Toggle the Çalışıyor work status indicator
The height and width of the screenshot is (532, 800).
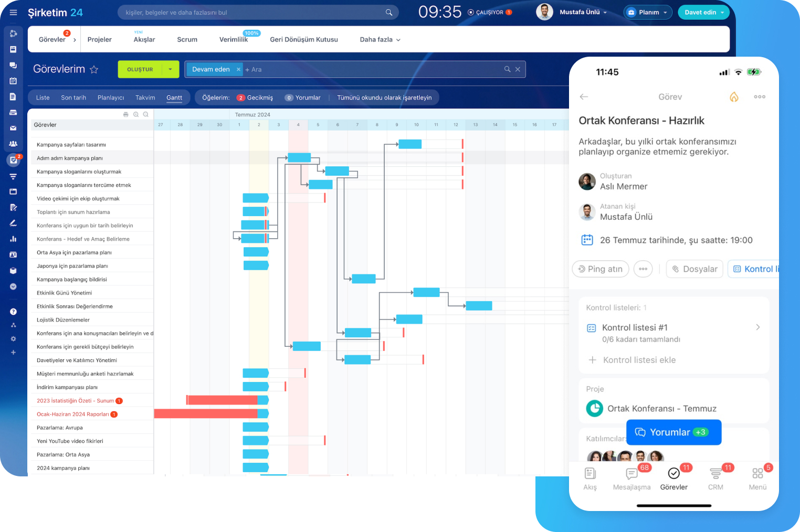(489, 13)
